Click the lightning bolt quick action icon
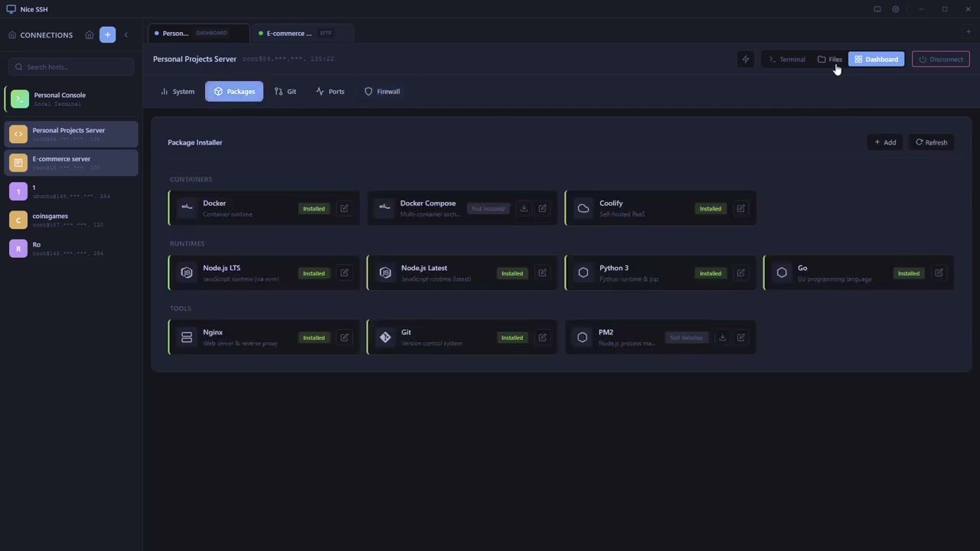This screenshot has height=551, width=980. click(x=746, y=59)
